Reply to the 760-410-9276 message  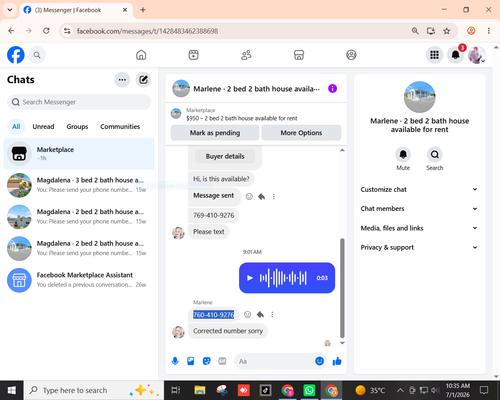click(x=260, y=314)
